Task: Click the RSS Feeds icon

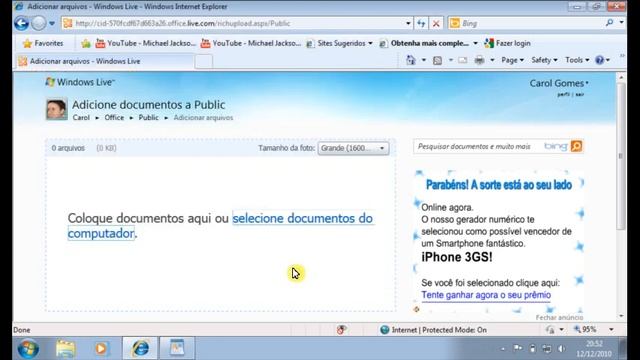Action: coord(438,60)
